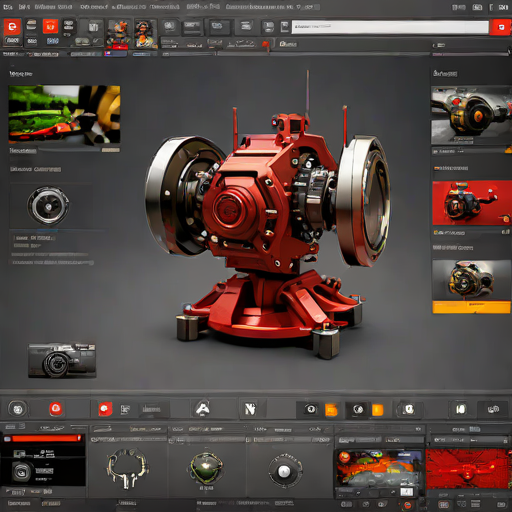Click the gray circular icon at bottom toolbar start
The width and height of the screenshot is (512, 512).
click(18, 409)
